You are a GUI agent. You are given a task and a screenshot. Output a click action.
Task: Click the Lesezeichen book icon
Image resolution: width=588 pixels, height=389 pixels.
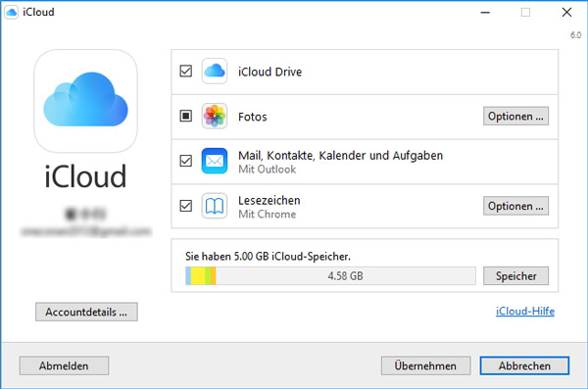[x=214, y=206]
